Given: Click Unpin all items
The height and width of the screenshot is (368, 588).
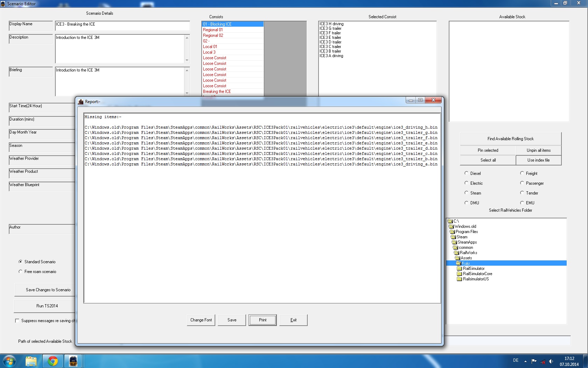Looking at the screenshot, I should pos(539,150).
